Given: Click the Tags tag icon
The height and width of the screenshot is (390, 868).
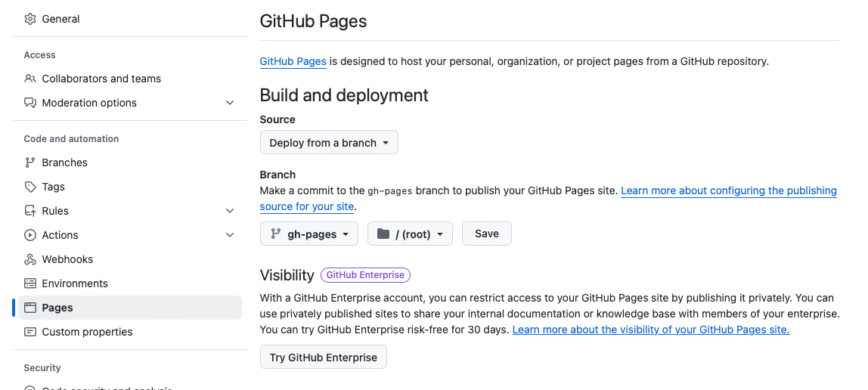Looking at the screenshot, I should click(x=30, y=187).
